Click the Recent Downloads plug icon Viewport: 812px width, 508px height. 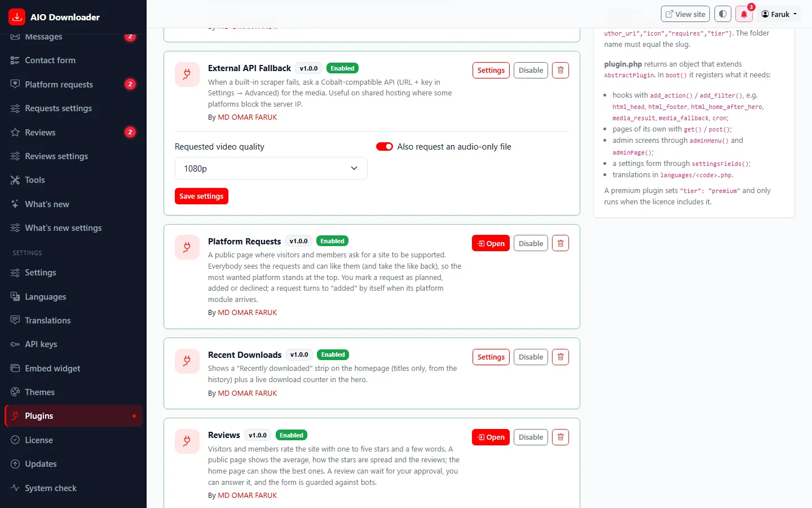tap(187, 361)
